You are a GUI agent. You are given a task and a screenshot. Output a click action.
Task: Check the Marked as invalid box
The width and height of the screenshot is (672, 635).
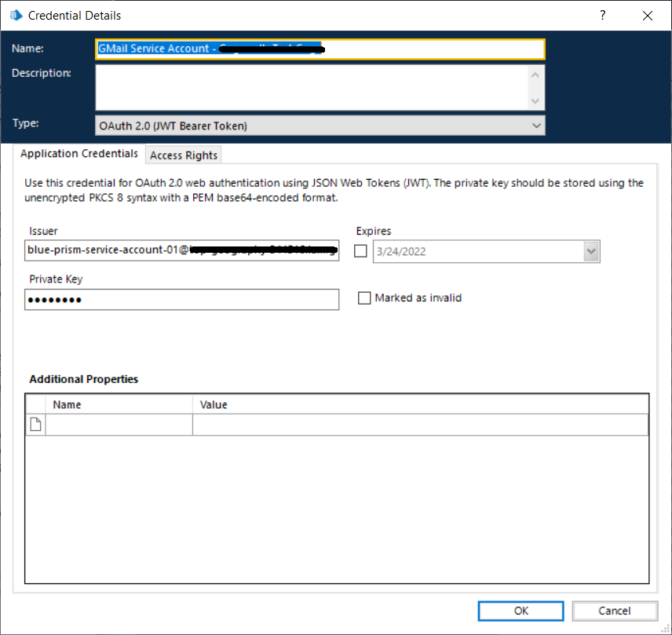click(364, 298)
